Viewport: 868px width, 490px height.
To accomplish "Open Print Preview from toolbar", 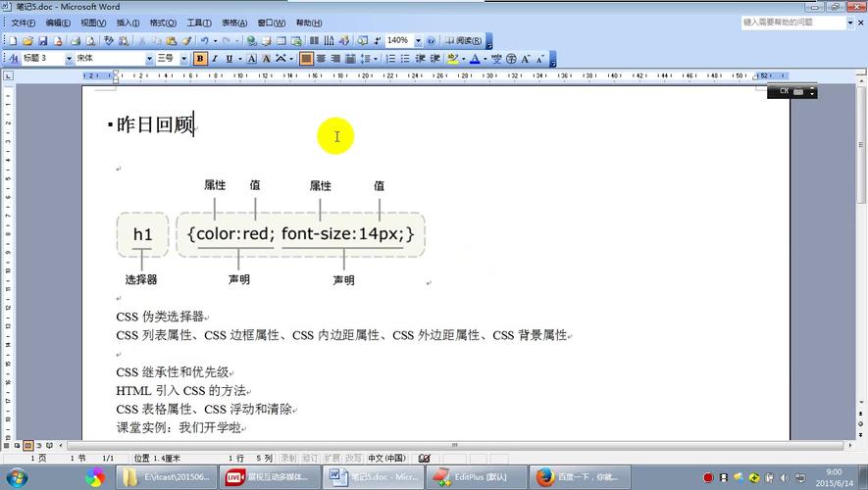I will point(91,40).
